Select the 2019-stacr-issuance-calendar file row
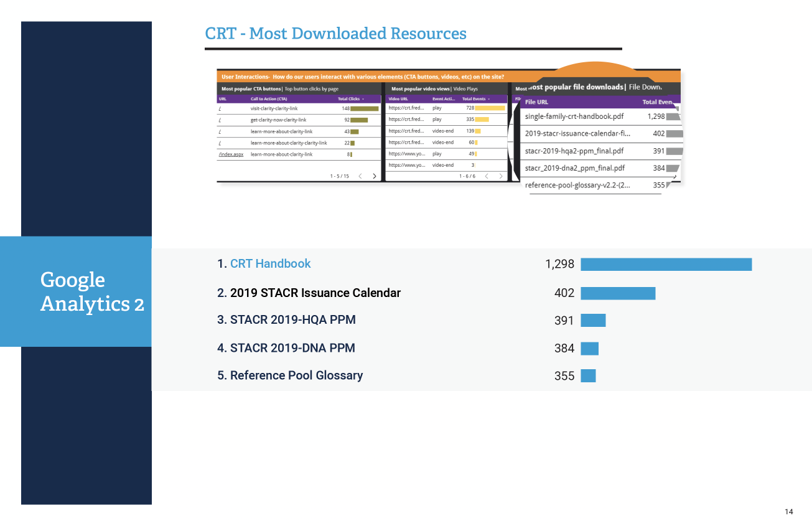 tap(577, 133)
